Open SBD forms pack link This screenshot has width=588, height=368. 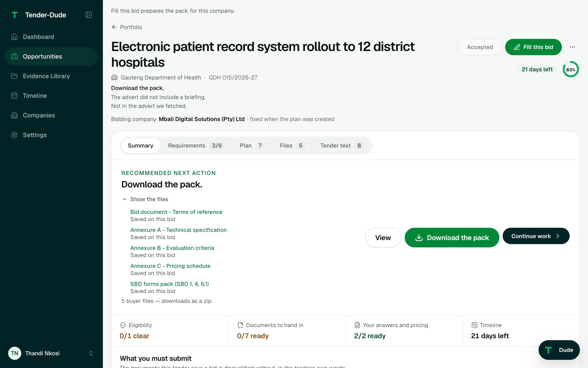tap(170, 284)
